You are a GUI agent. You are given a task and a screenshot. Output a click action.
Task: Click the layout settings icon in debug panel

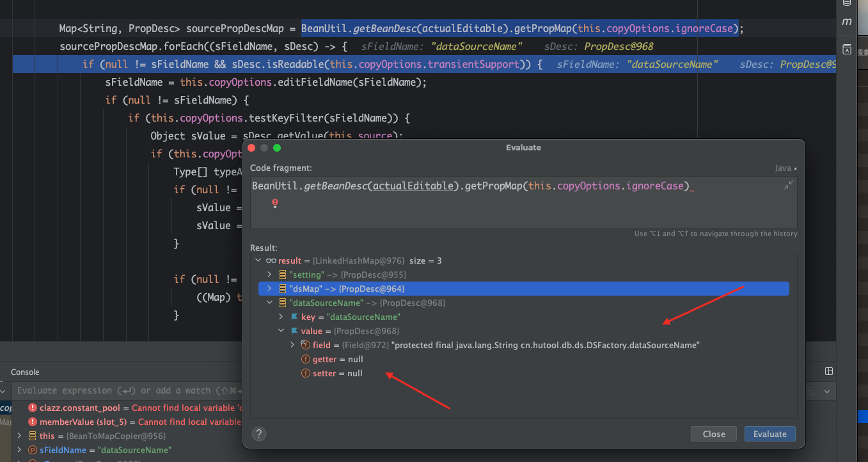[x=829, y=371]
